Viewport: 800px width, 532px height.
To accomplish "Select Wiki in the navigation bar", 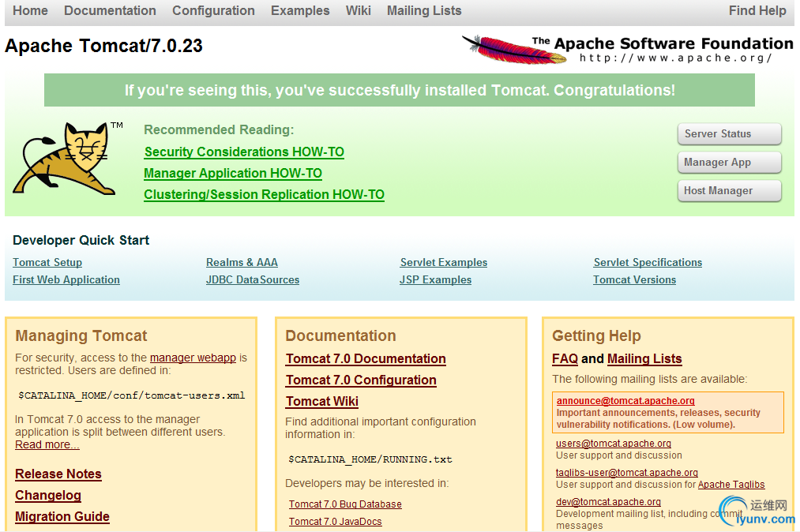I will pos(359,11).
